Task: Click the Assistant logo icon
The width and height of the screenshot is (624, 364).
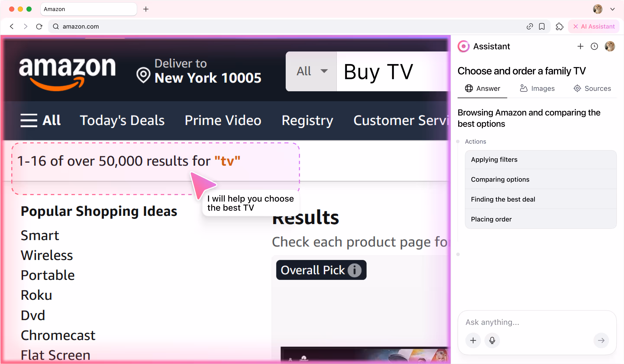Action: 463,46
